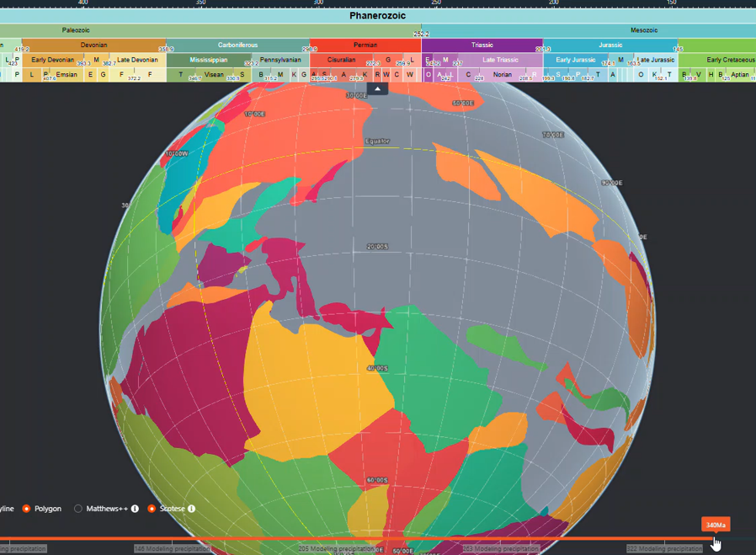Click the 90'00E longitude label
Viewport: 756px width, 555px height.
pos(612,184)
